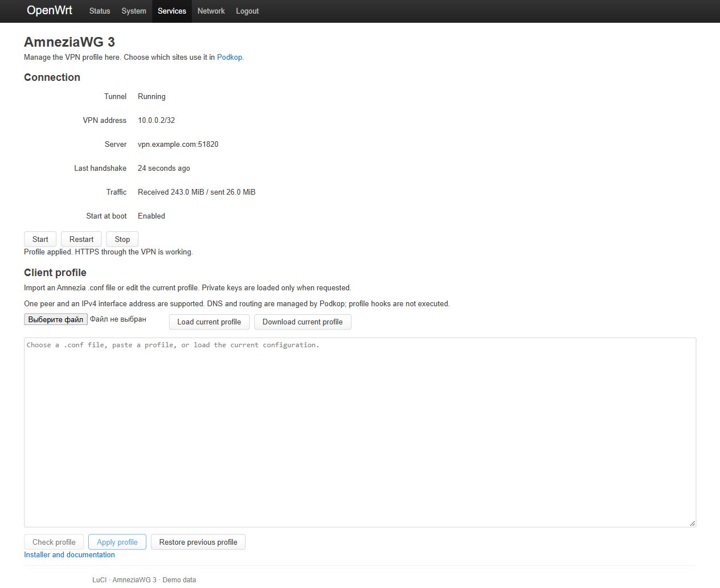Open Installer and documentation link

tap(69, 554)
